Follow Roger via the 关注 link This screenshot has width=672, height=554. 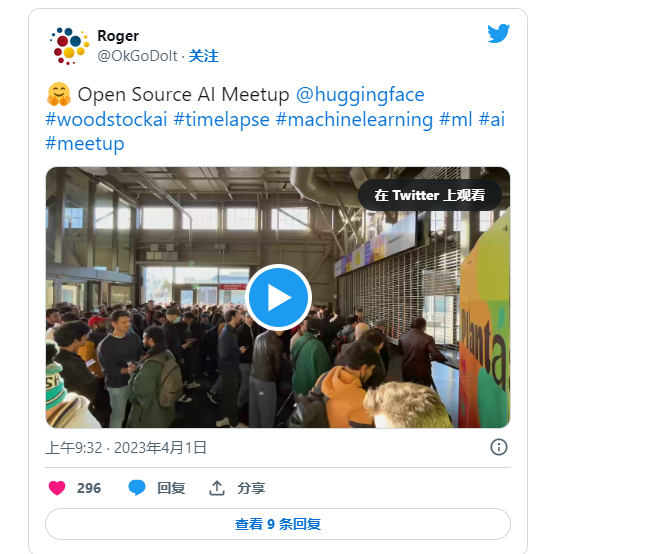pyautogui.click(x=204, y=56)
